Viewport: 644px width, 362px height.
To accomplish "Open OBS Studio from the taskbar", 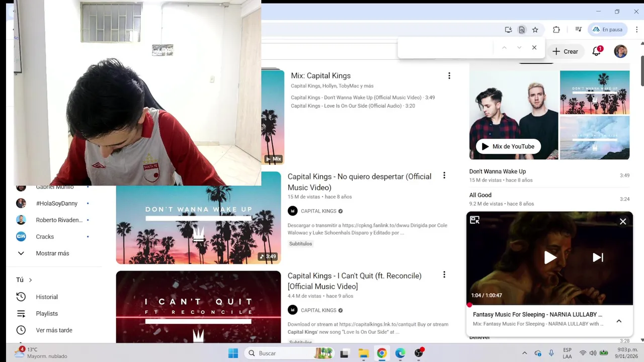I will pos(419,353).
